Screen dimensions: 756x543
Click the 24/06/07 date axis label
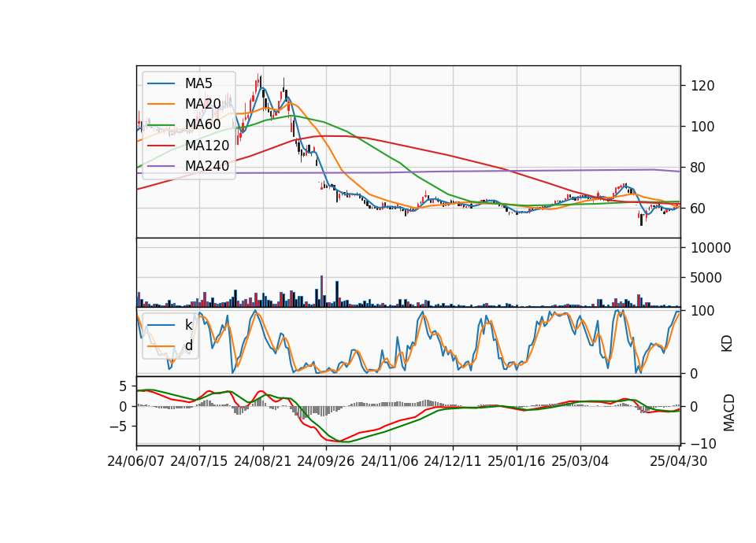136,461
